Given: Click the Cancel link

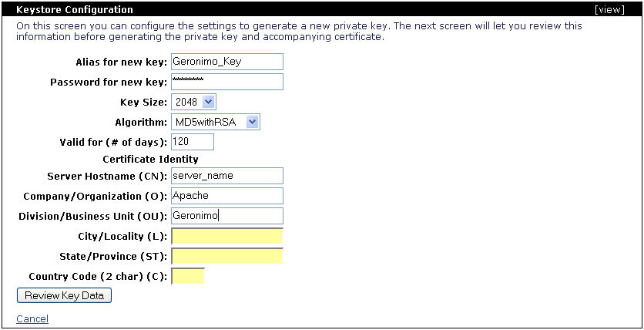Looking at the screenshot, I should click(x=32, y=318).
